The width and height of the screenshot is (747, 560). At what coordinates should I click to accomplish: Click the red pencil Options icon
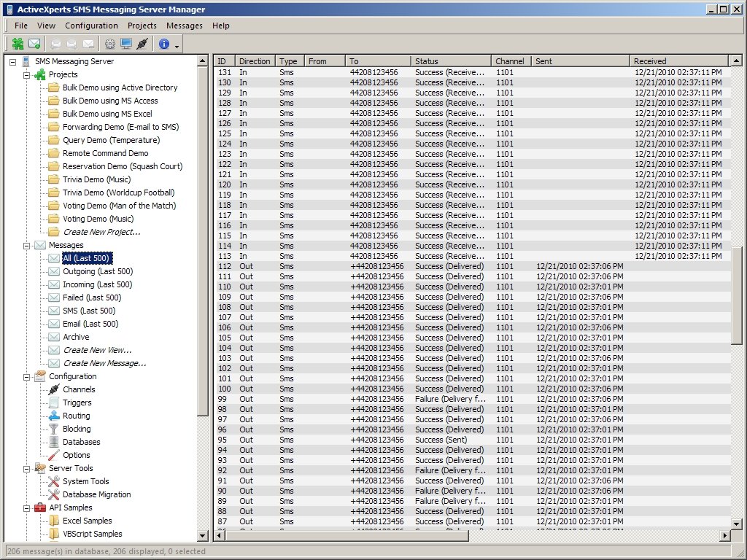[x=54, y=455]
